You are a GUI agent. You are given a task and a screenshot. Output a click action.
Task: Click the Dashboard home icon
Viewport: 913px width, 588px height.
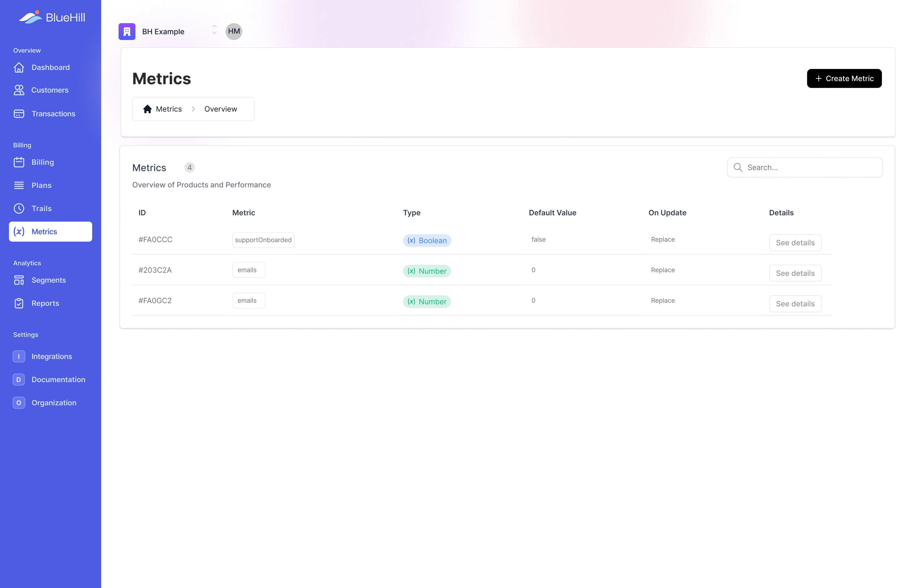19,68
